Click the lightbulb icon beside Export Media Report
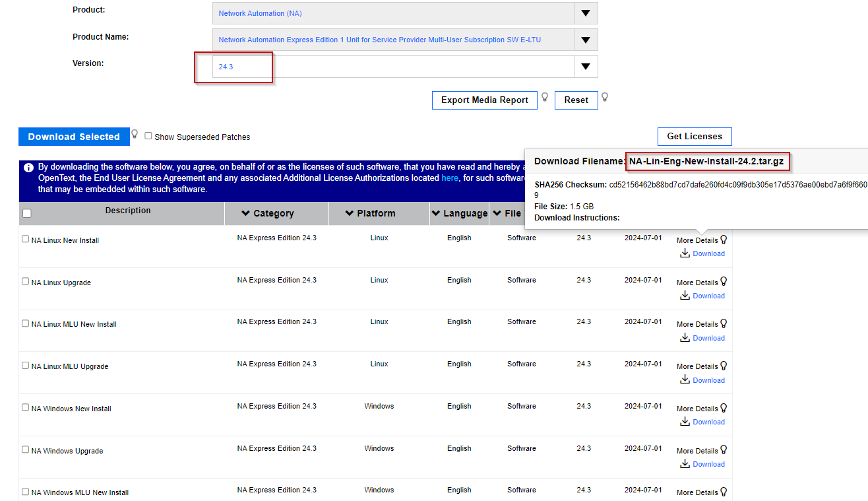This screenshot has height=501, width=868. tap(545, 97)
